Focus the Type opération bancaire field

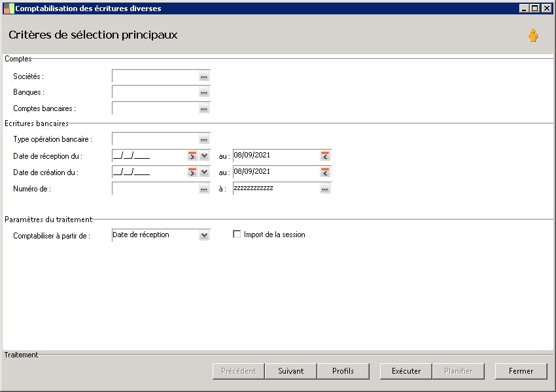[155, 139]
